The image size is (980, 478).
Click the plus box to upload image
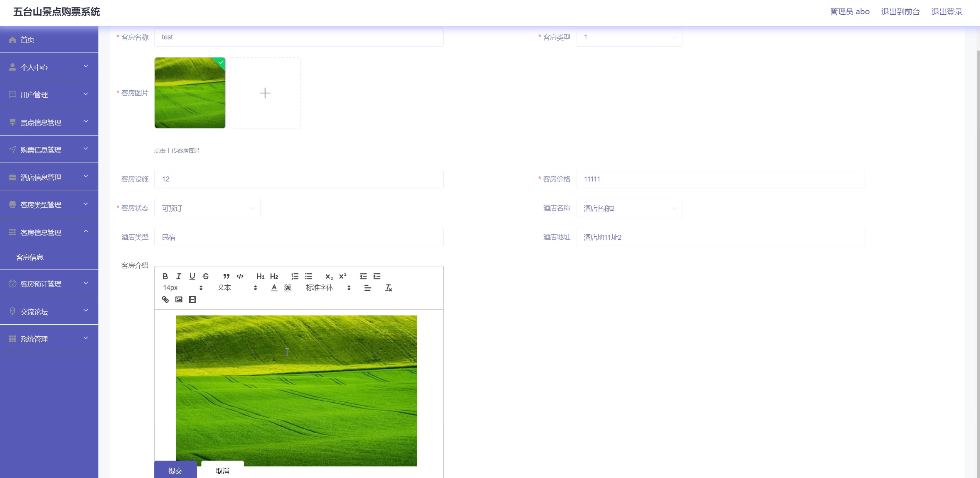pyautogui.click(x=265, y=93)
